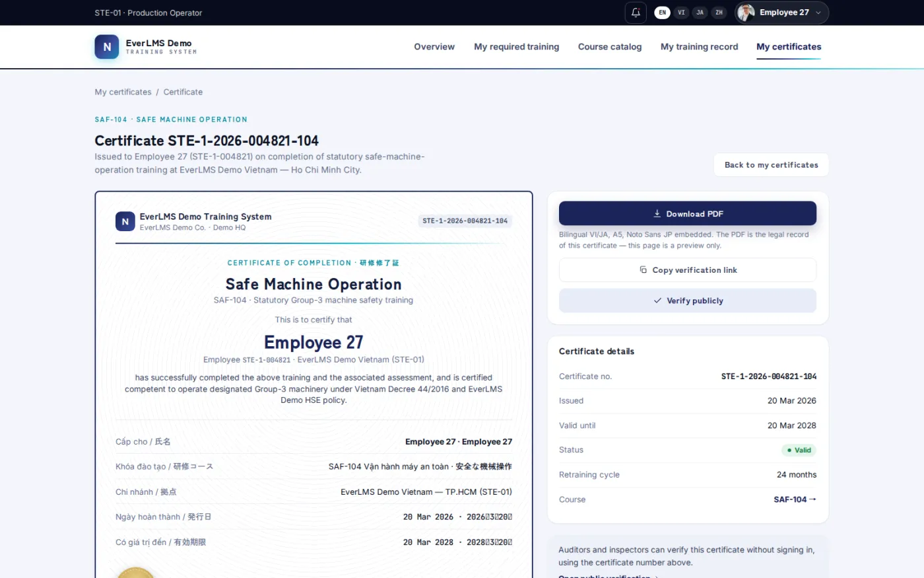Image resolution: width=924 pixels, height=578 pixels.
Task: Click Valid until date 20 Mar 2028
Action: pyautogui.click(x=792, y=425)
